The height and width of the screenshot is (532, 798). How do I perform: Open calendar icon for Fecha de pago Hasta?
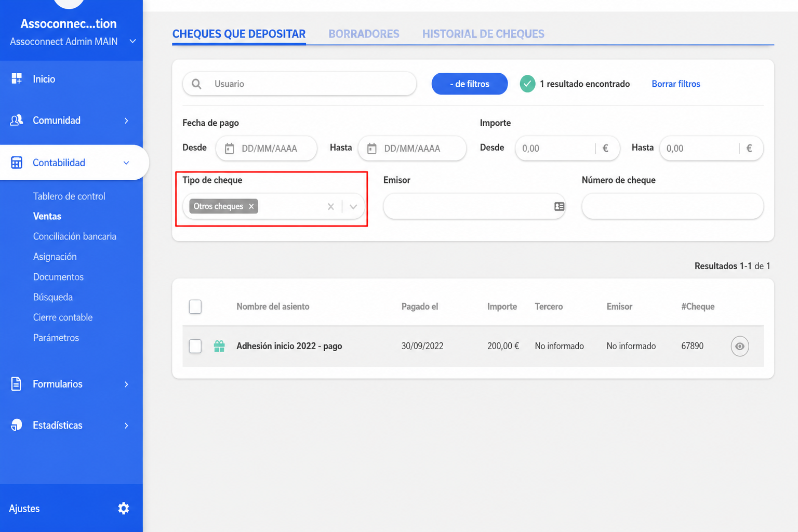tap(372, 149)
